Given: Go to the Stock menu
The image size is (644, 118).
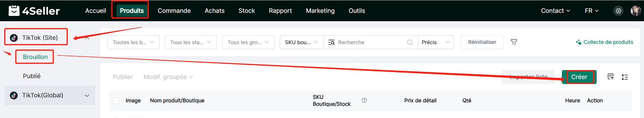Looking at the screenshot, I should (x=246, y=11).
